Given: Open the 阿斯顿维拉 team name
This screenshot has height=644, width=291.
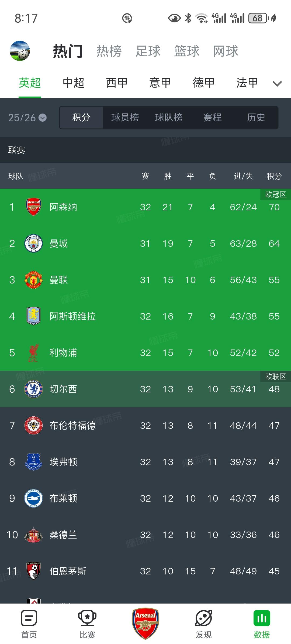Looking at the screenshot, I should pyautogui.click(x=72, y=316).
